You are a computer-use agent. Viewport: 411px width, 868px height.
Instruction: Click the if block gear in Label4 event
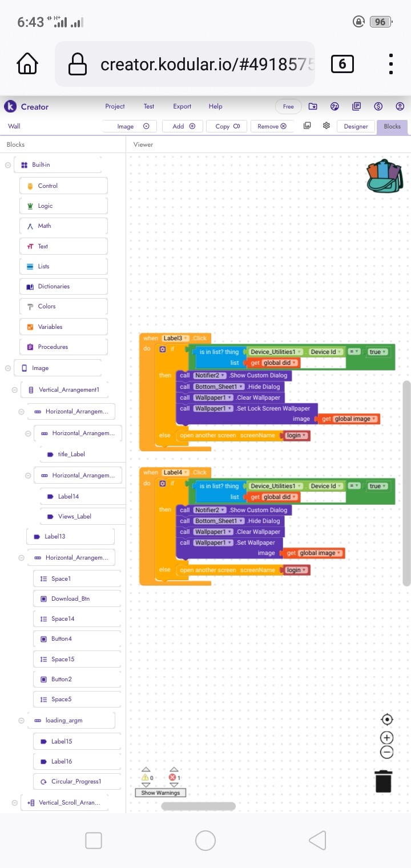pos(163,483)
